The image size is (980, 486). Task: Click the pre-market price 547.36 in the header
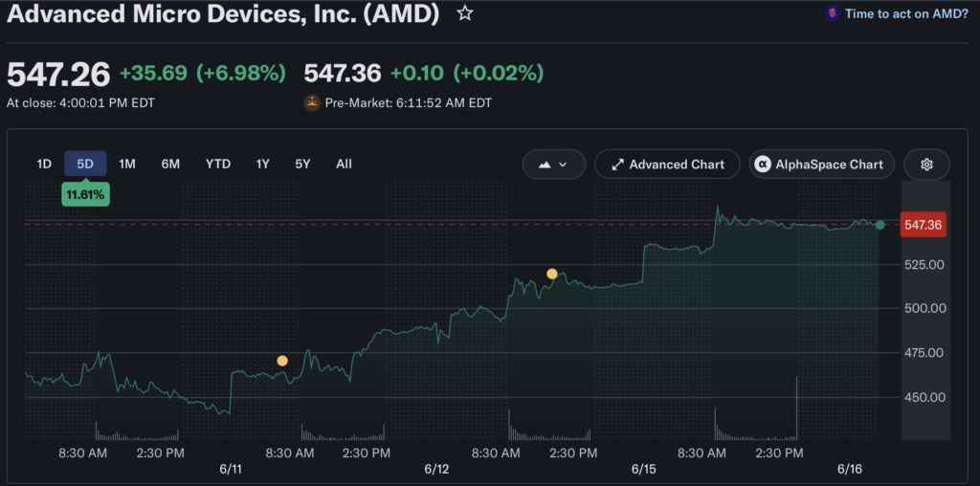click(x=343, y=74)
